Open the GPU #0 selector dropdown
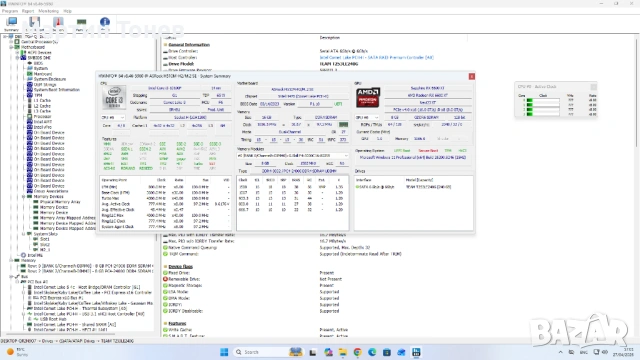The width and height of the screenshot is (640, 360). [367, 118]
